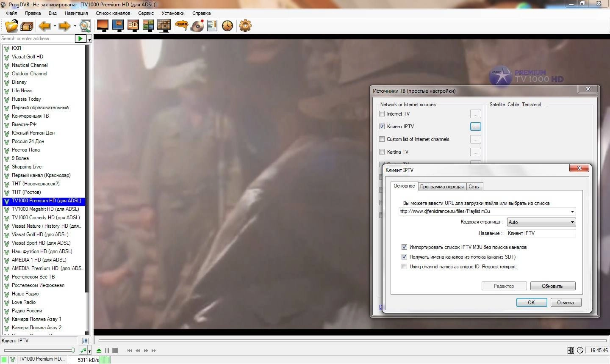The height and width of the screenshot is (364, 610).
Task: Toggle subtitles with the SUBS icon
Action: coord(182,26)
